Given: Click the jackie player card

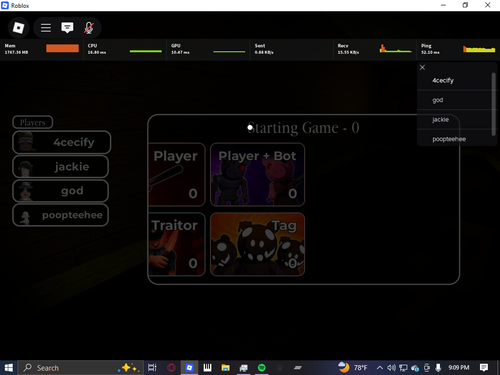Looking at the screenshot, I should (61, 166).
